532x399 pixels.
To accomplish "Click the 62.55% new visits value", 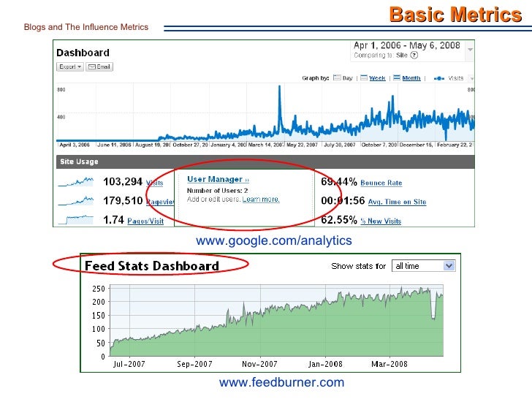I will [x=339, y=220].
